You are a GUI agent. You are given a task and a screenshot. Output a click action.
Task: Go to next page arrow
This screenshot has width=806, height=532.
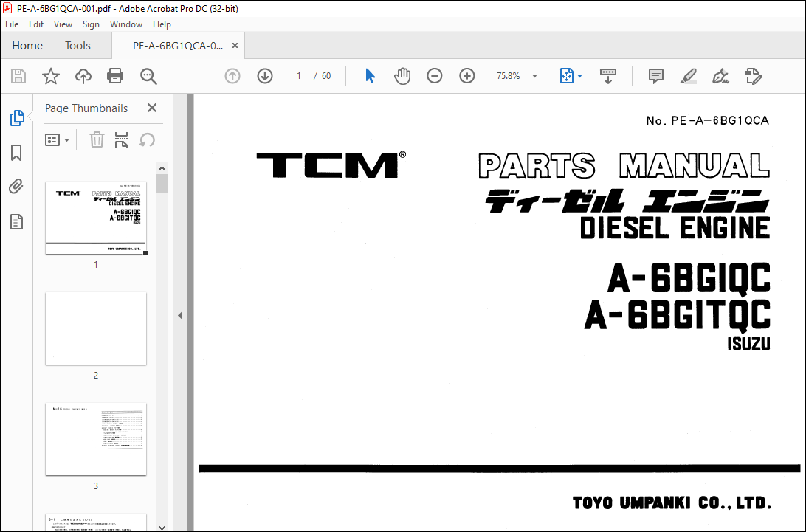point(265,76)
